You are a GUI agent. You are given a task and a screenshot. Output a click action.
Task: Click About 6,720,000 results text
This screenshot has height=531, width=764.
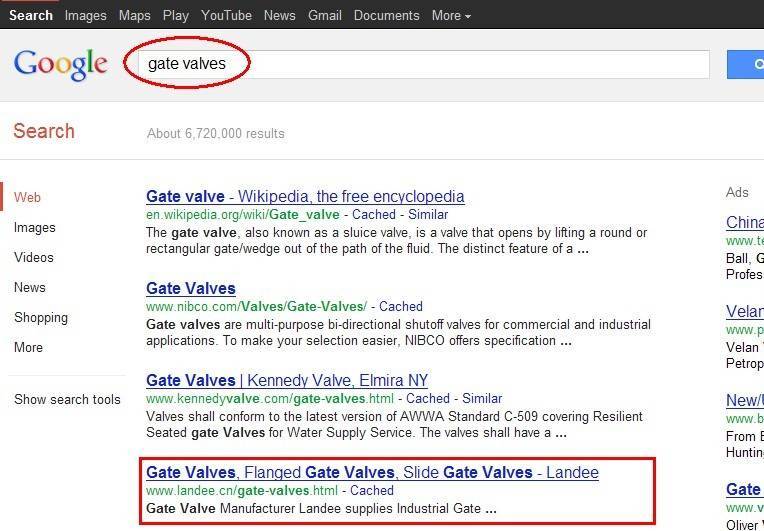216,133
